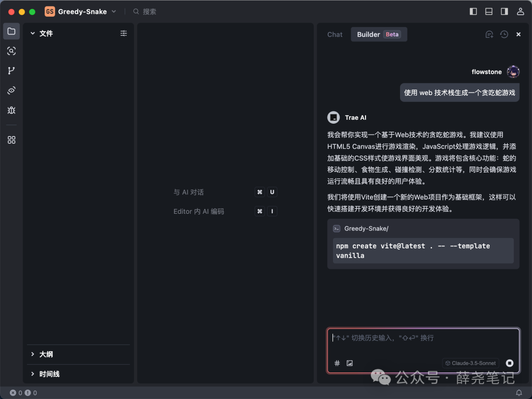Image resolution: width=532 pixels, height=399 pixels.
Task: Click the Greedy-Snake/ directory label
Action: [x=366, y=229]
